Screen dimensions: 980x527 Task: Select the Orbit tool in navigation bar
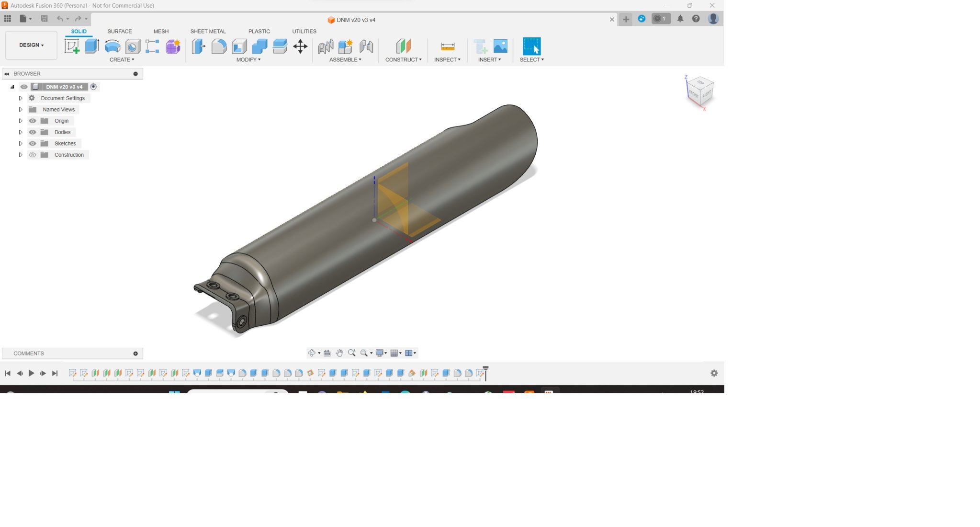pos(312,353)
